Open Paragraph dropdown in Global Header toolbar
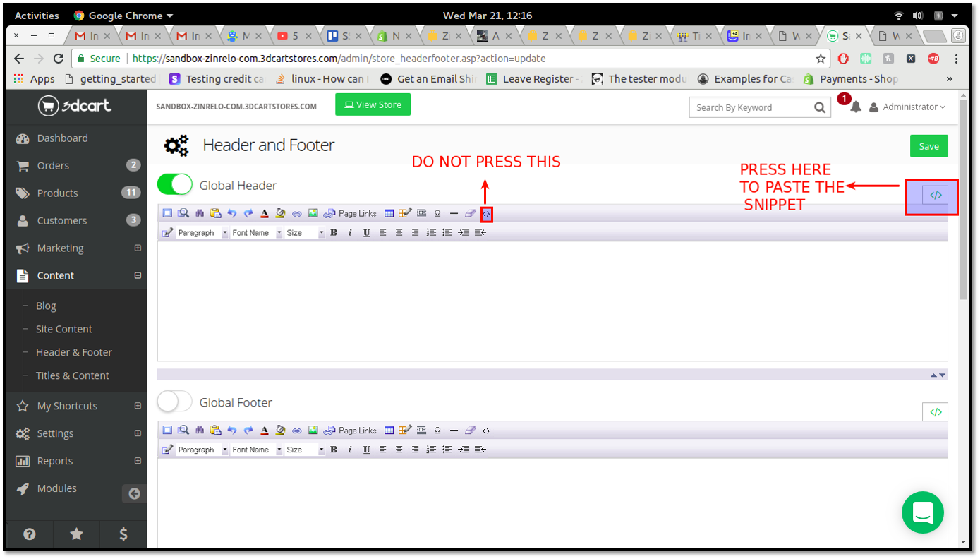The width and height of the screenshot is (980, 559). coord(202,232)
